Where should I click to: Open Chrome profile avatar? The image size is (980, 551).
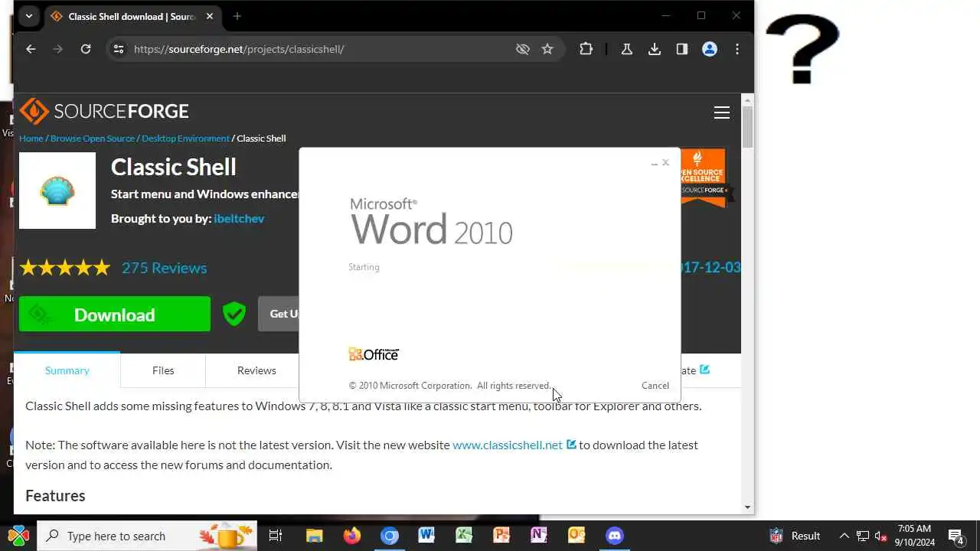(x=710, y=49)
